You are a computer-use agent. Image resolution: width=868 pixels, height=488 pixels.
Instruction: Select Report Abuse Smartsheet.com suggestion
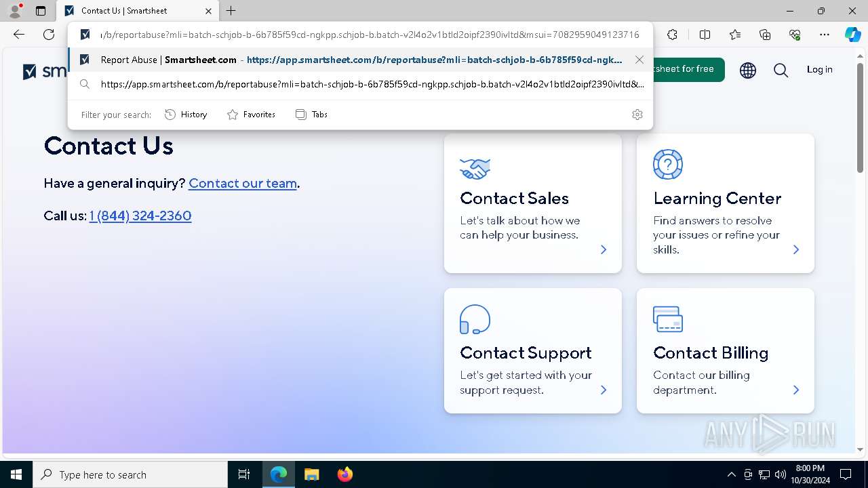click(x=361, y=60)
